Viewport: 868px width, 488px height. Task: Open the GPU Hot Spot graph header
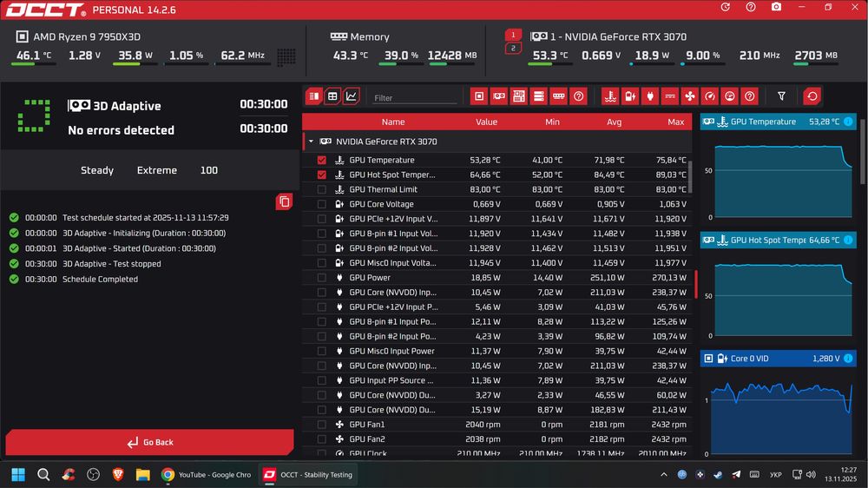(x=779, y=240)
